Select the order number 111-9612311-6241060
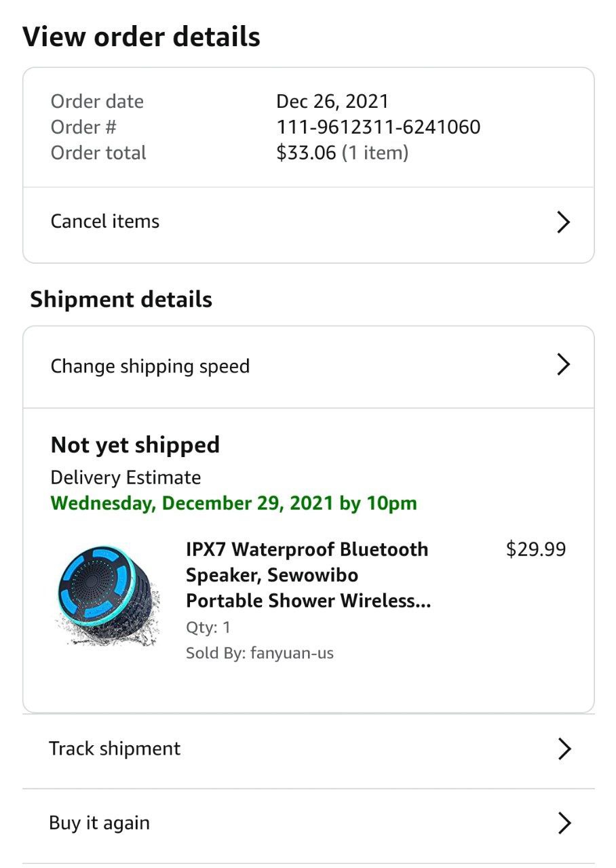 (x=378, y=127)
